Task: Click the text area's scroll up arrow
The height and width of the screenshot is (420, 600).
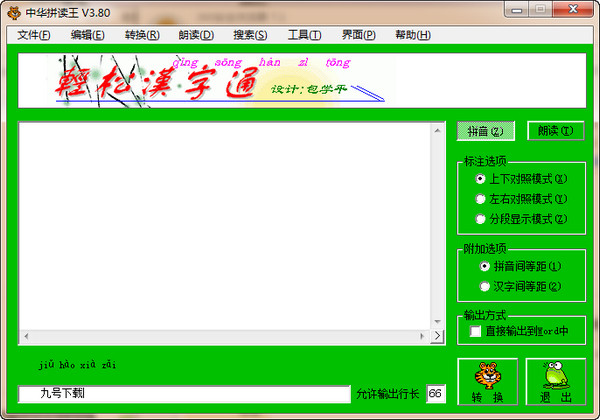Action: pyautogui.click(x=437, y=129)
